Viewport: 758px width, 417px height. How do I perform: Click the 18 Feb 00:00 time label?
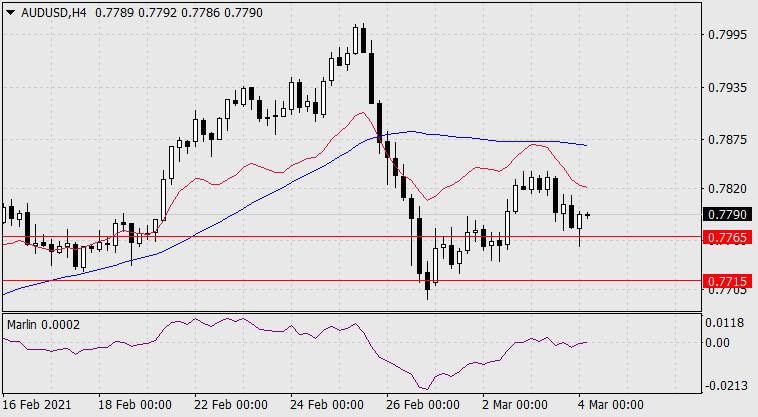tap(135, 404)
